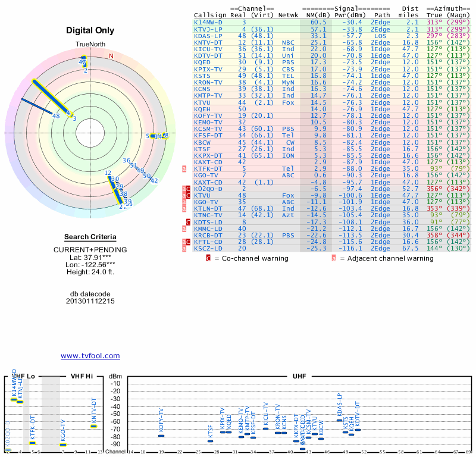The image size is (476, 457).
Task: Click the pink 'a' icon in the legend
Action: [334, 258]
